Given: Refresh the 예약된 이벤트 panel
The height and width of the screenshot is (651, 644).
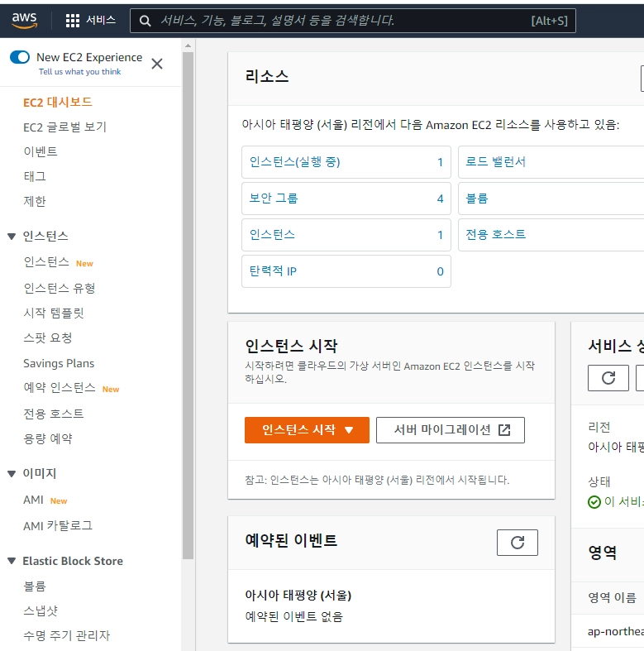Looking at the screenshot, I should 517,543.
